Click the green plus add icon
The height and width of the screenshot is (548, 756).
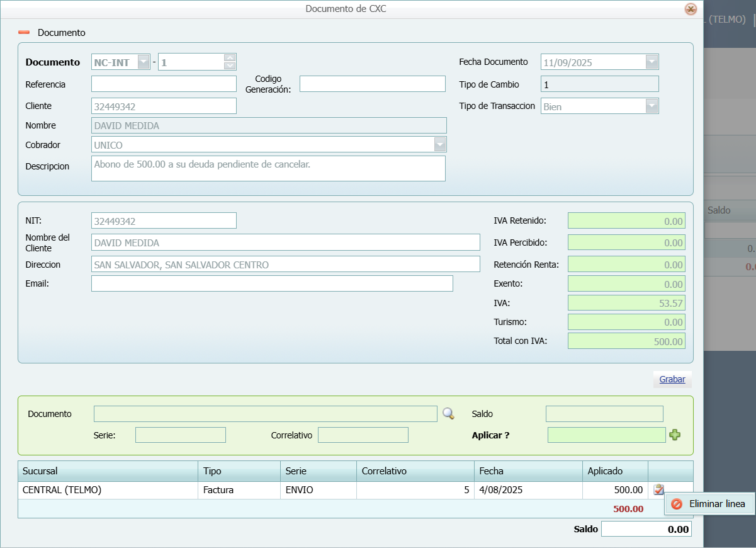675,435
